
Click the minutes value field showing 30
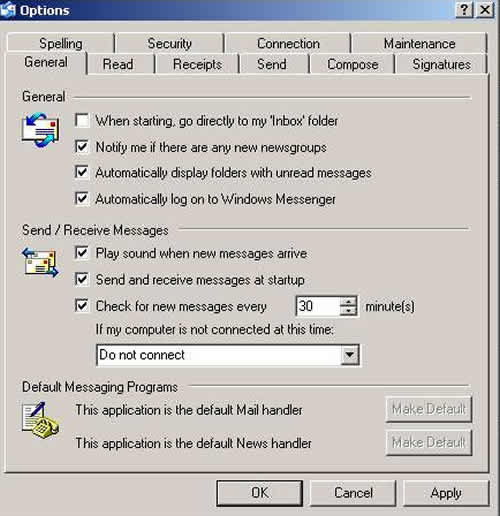pos(318,306)
